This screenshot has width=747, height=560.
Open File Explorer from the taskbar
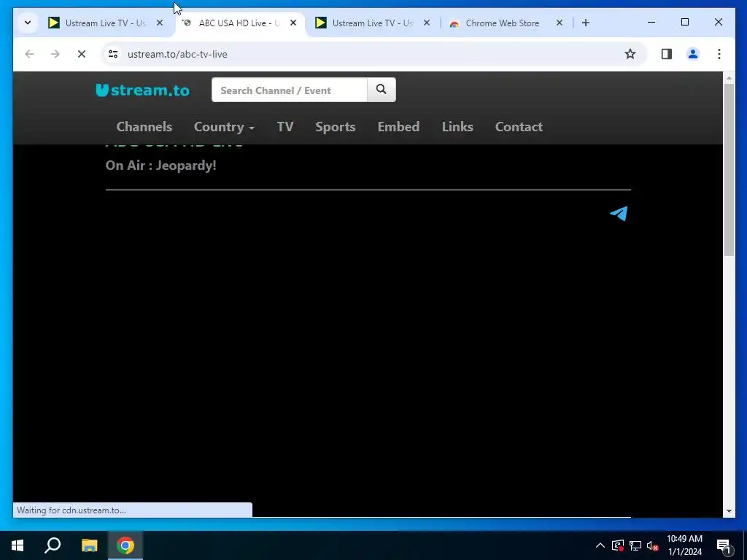click(x=89, y=545)
